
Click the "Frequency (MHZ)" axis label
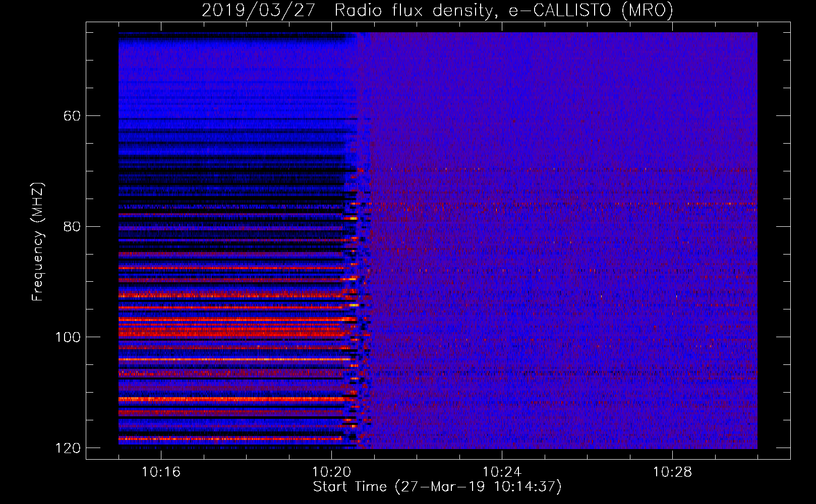[x=38, y=241]
